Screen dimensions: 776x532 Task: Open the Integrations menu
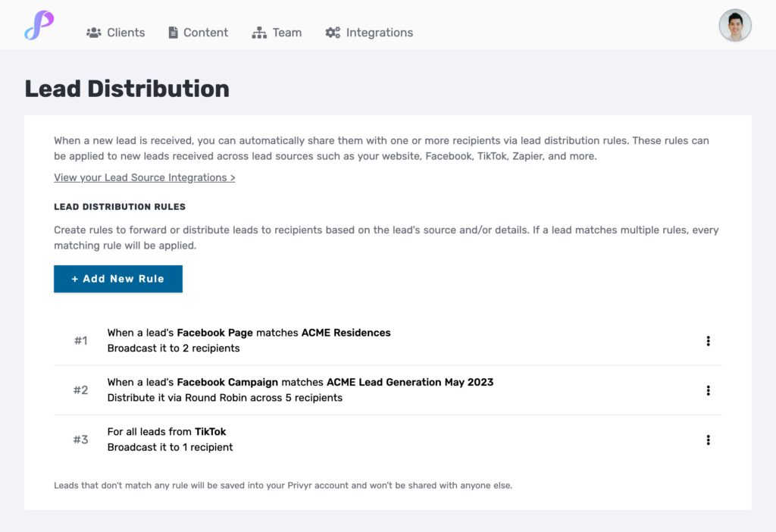pyautogui.click(x=369, y=33)
